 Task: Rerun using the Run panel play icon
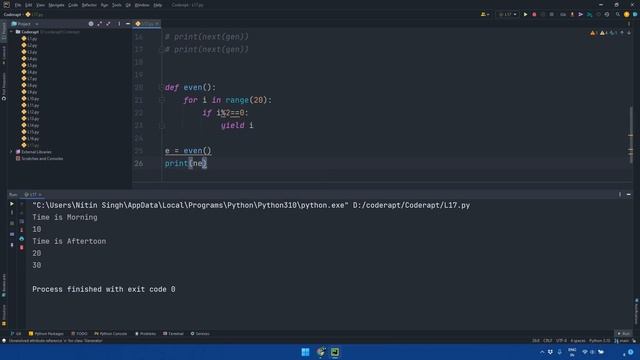[x=12, y=204]
